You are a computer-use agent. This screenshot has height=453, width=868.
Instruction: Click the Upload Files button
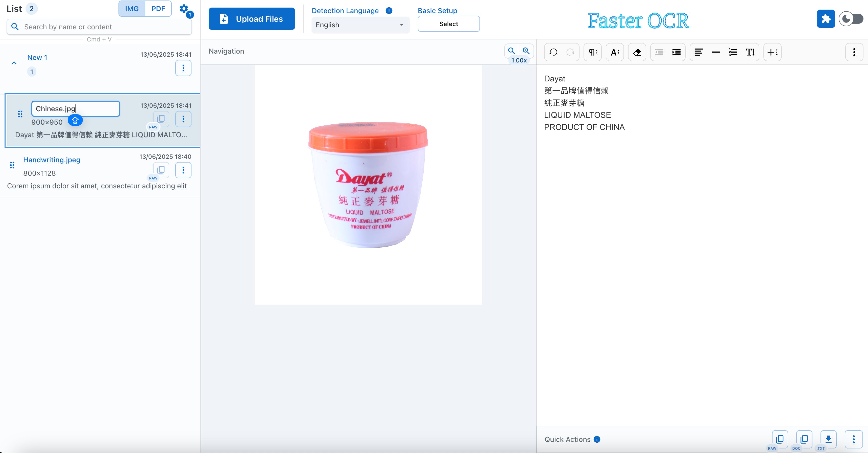pyautogui.click(x=252, y=19)
